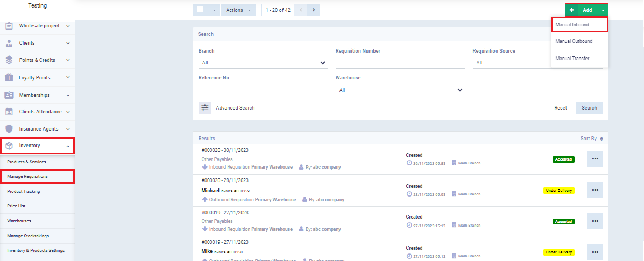The height and width of the screenshot is (261, 644).
Task: Click the Points & Credits layers icon
Action: [9, 60]
